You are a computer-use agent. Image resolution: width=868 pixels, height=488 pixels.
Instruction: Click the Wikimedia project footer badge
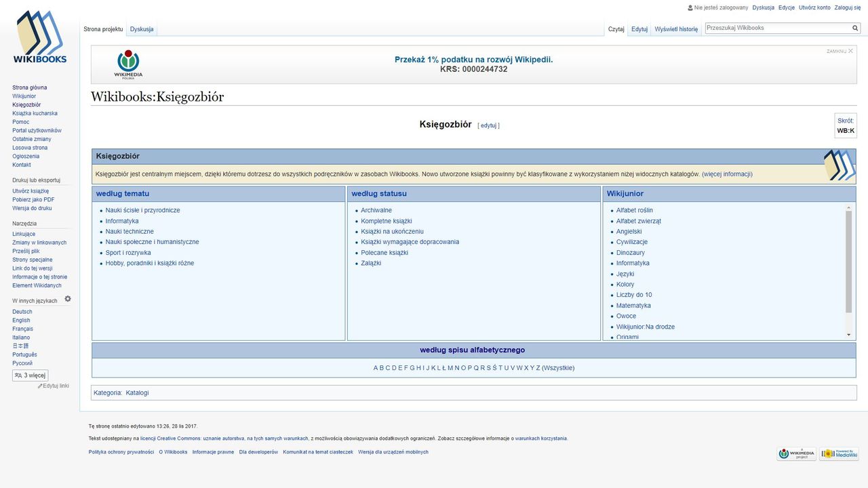pos(797,454)
